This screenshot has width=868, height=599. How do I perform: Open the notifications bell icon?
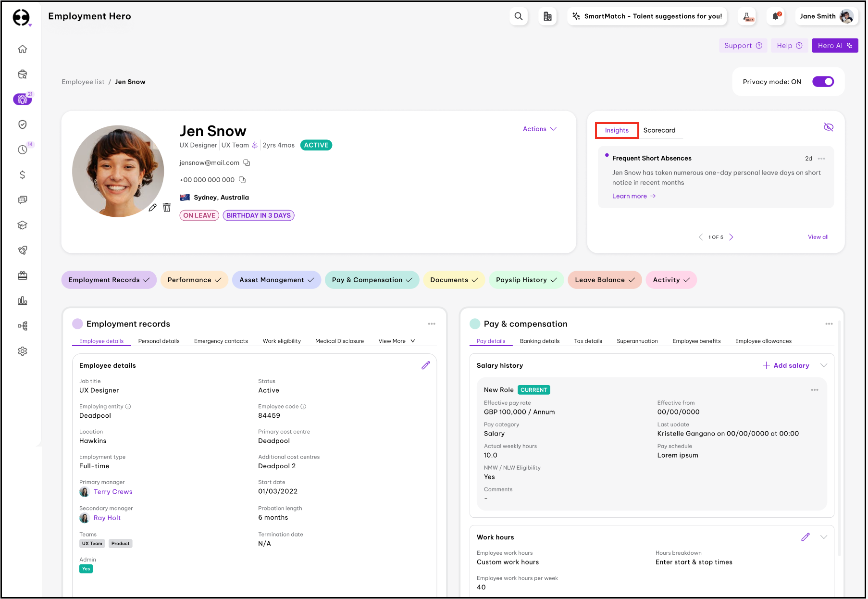tap(776, 16)
